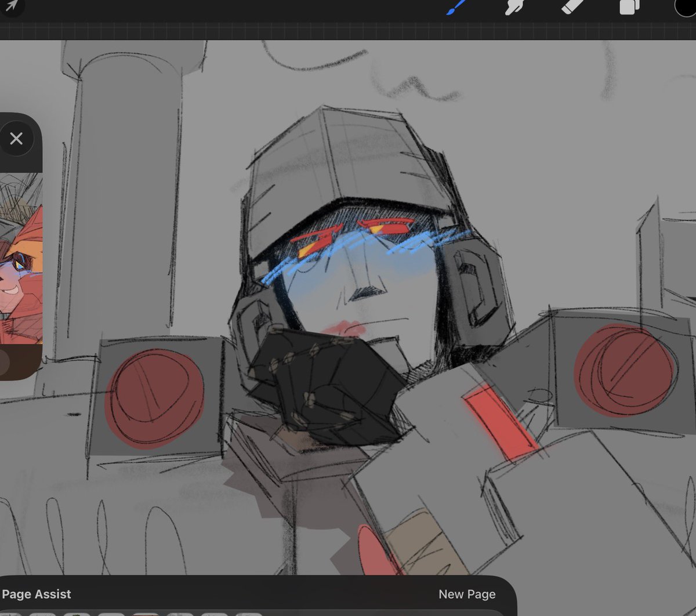
Task: Open the Page Assist panel label
Action: (37, 595)
